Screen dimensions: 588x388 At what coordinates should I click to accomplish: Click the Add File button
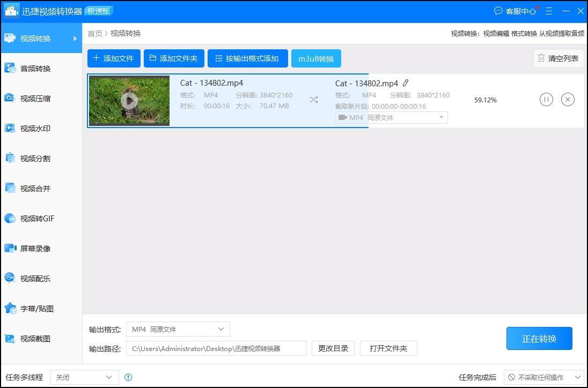[x=114, y=58]
